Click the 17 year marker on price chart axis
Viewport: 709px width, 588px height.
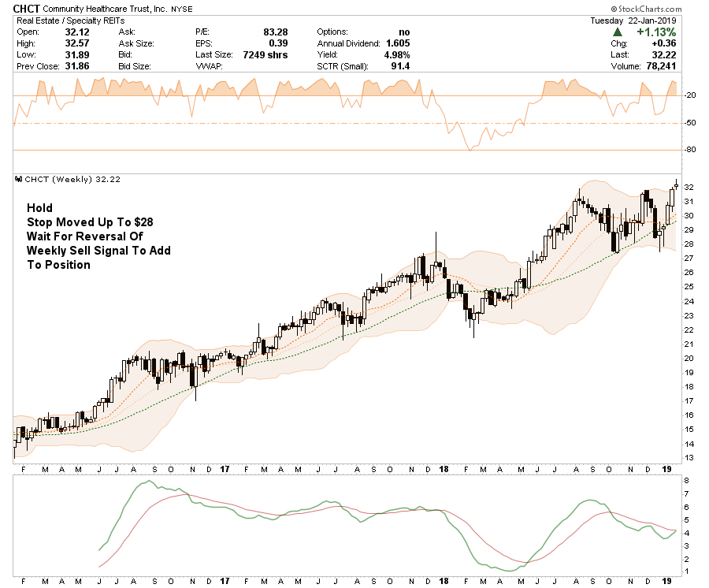[x=225, y=470]
